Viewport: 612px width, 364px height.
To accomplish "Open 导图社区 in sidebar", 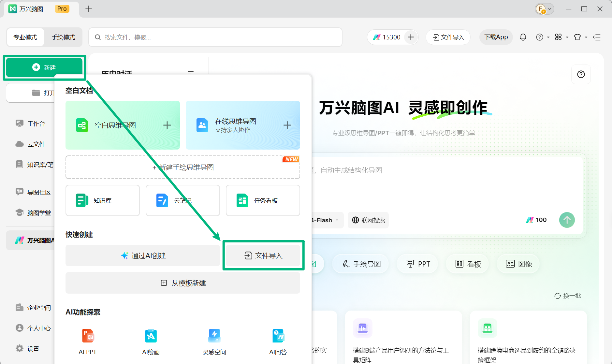I will (x=33, y=192).
